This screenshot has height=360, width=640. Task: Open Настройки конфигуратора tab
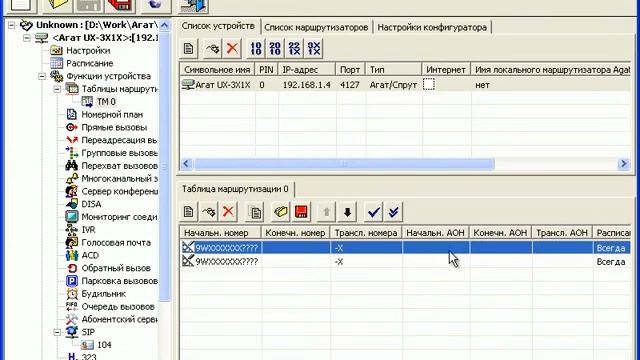(x=432, y=27)
